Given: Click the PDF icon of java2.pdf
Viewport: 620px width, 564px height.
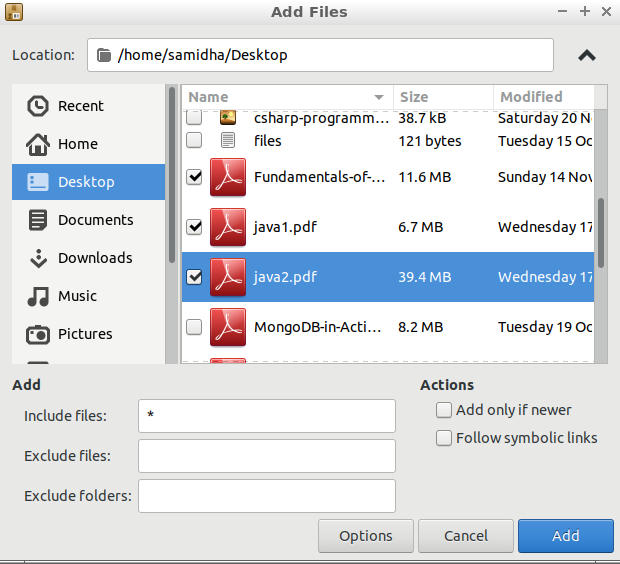Looking at the screenshot, I should point(228,277).
